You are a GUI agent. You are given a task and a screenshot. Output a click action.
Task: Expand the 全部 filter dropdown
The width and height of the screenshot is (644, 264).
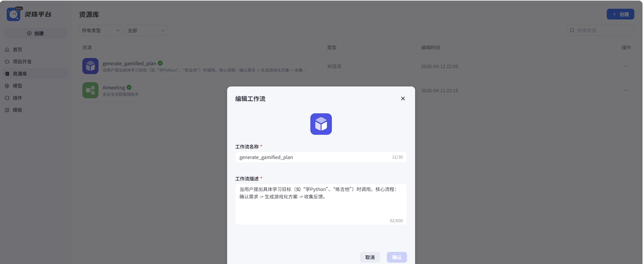[146, 30]
